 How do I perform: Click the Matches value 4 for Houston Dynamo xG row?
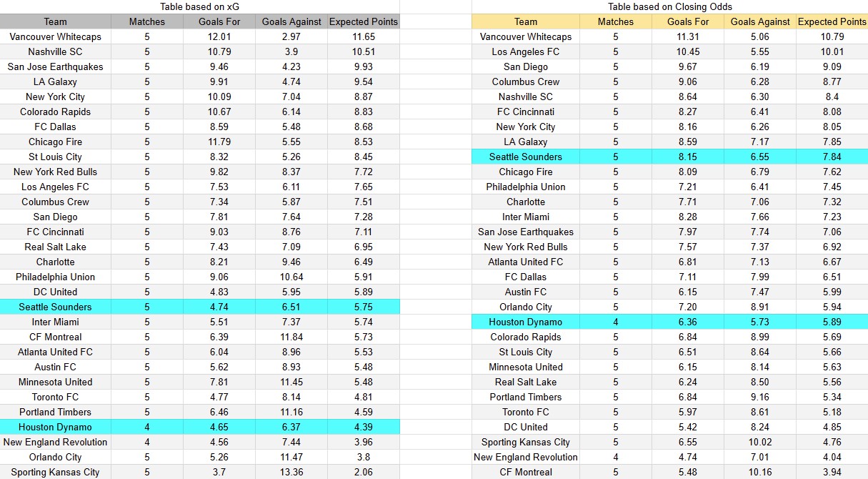tap(147, 427)
